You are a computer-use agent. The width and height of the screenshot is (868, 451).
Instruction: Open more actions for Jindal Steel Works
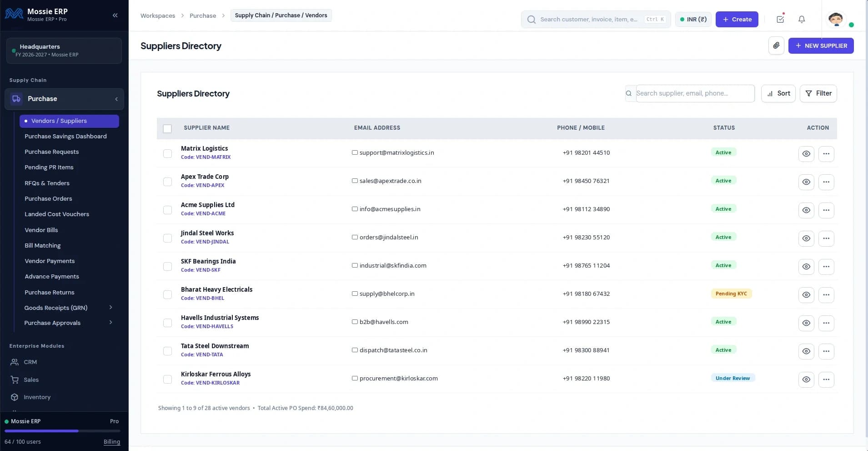click(x=826, y=238)
